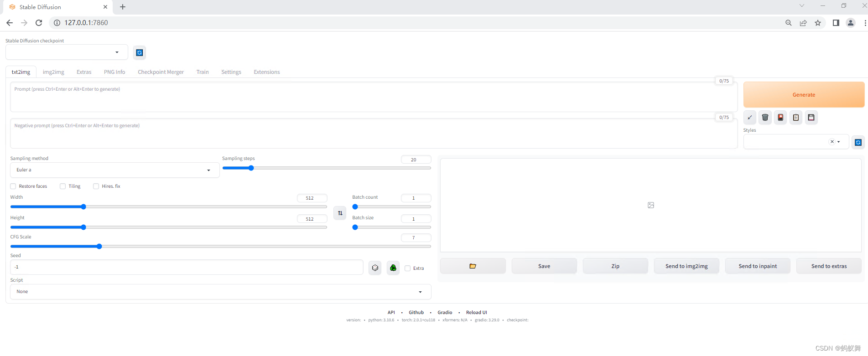Focus the Prompt text box
Viewport: 868px width, 356px height.
click(374, 97)
